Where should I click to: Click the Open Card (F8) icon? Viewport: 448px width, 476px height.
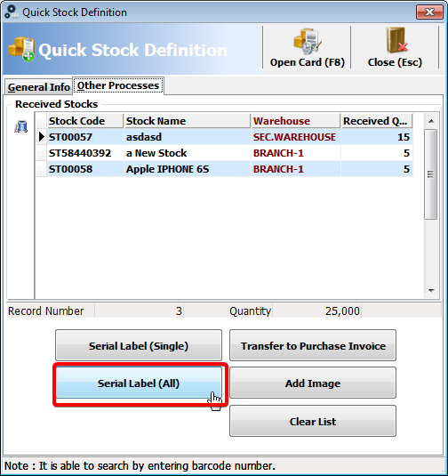tap(307, 41)
